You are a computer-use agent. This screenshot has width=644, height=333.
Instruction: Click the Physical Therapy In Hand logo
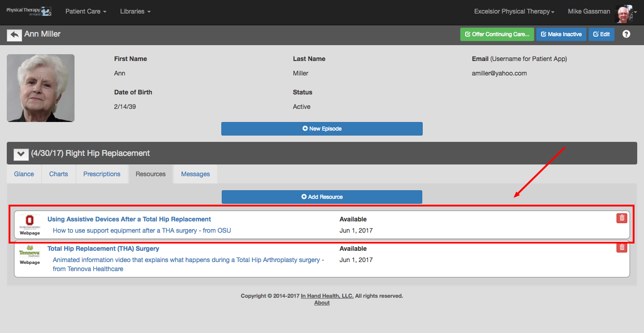[29, 11]
